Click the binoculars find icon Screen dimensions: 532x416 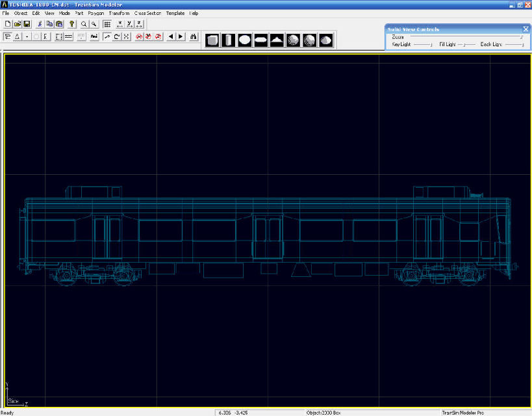click(x=194, y=36)
